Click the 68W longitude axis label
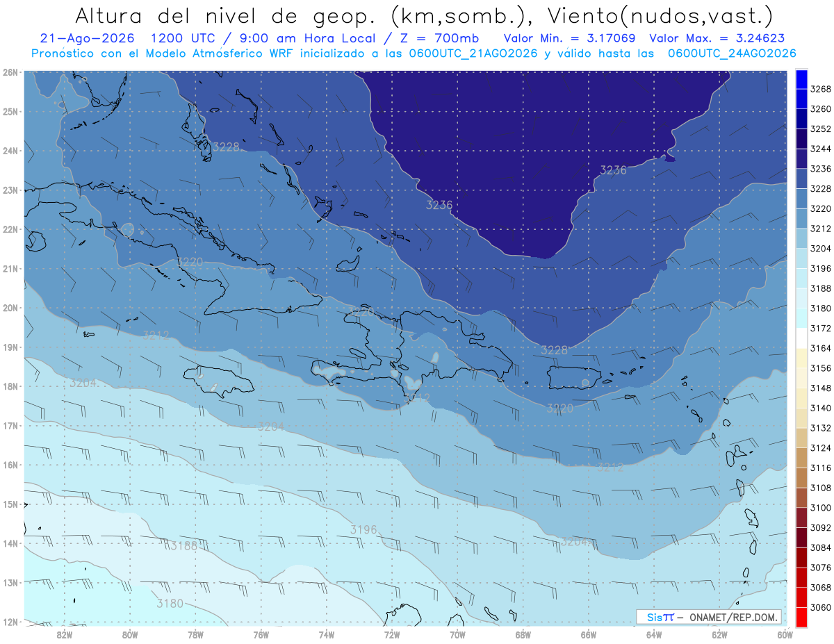834x644 pixels. pos(523,634)
